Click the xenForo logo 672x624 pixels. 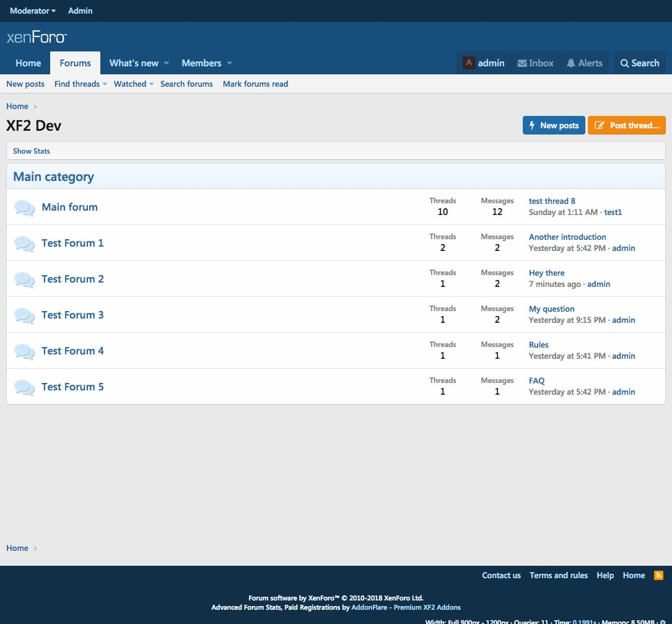point(37,37)
